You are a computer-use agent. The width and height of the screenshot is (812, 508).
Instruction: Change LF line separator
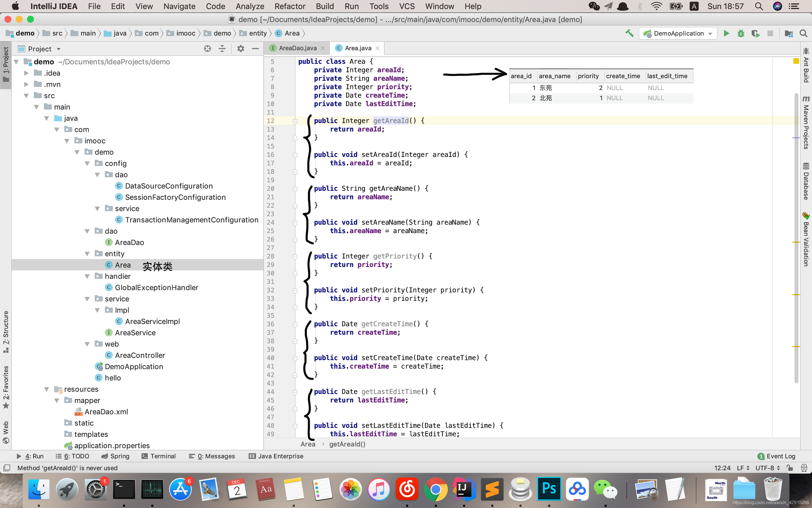point(743,468)
